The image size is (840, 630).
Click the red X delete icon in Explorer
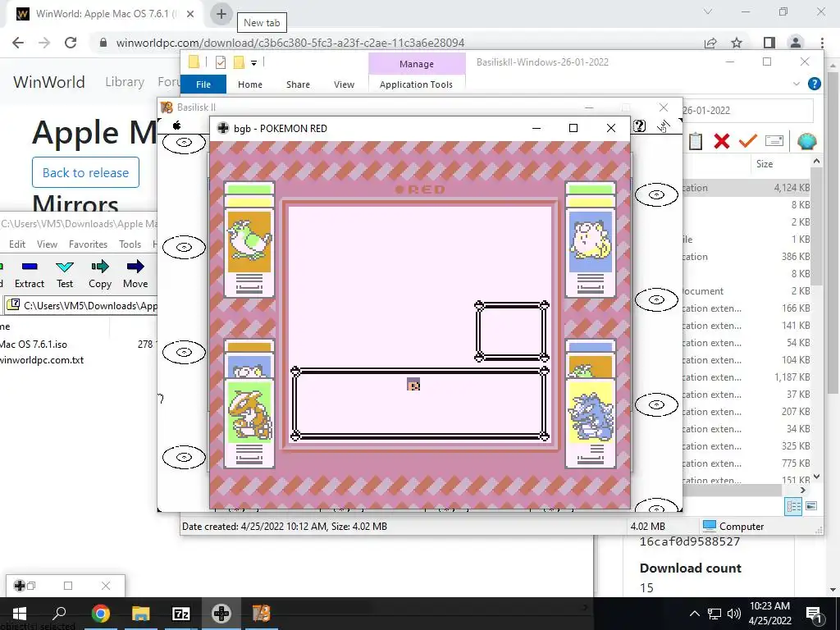tap(722, 141)
